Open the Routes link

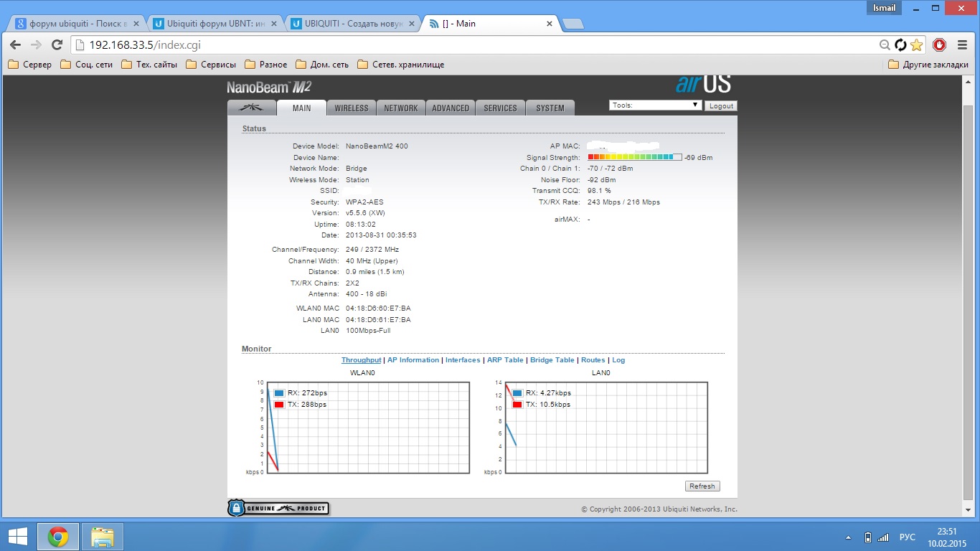(x=593, y=360)
